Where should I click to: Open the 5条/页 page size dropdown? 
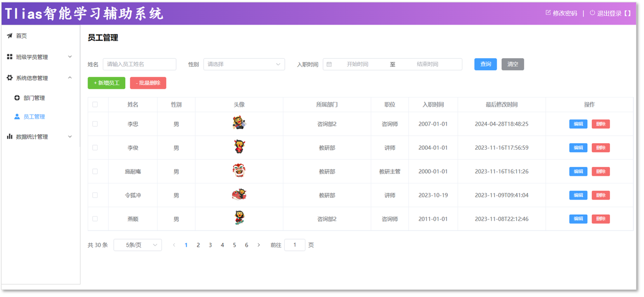pyautogui.click(x=137, y=245)
